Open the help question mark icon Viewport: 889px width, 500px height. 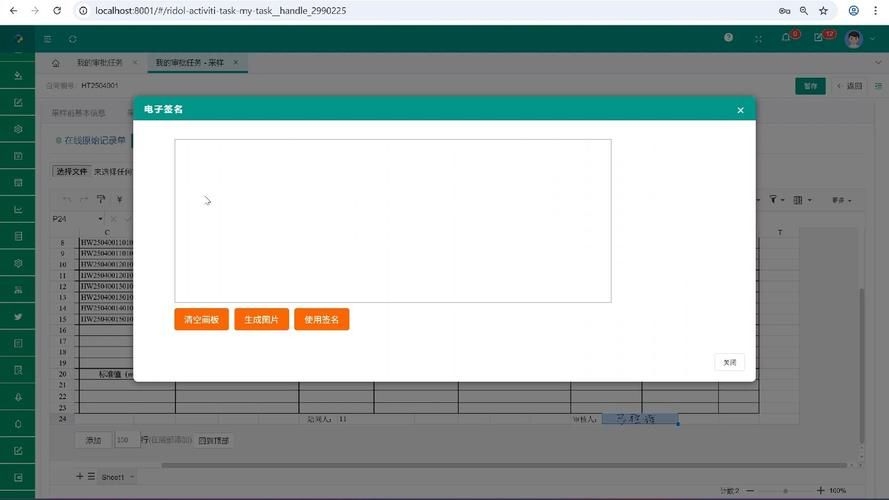click(728, 39)
